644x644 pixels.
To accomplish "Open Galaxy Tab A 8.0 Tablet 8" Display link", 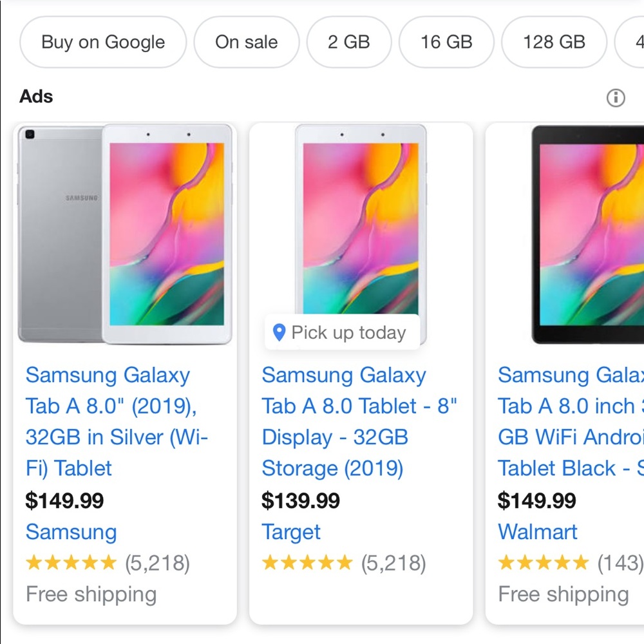I will [x=359, y=421].
